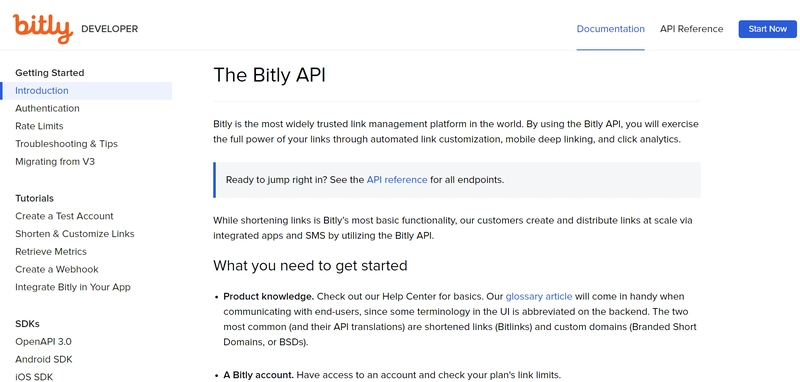
Task: Select OpenAPI 3.0 under SDKs
Action: coord(43,342)
